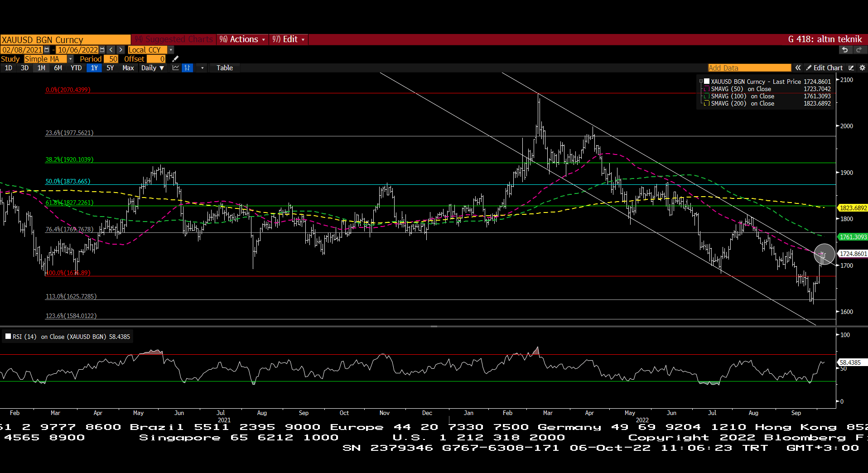Select the 1D range tab

tap(9, 68)
